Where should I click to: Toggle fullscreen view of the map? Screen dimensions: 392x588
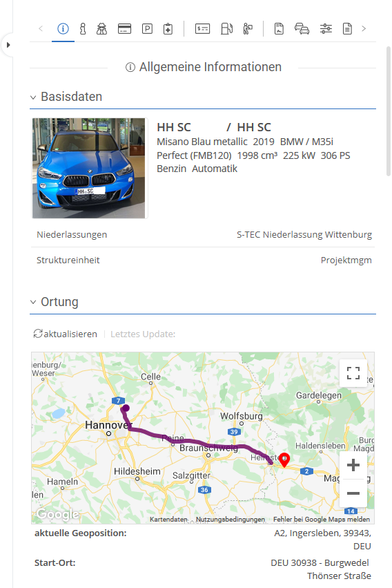pyautogui.click(x=353, y=373)
